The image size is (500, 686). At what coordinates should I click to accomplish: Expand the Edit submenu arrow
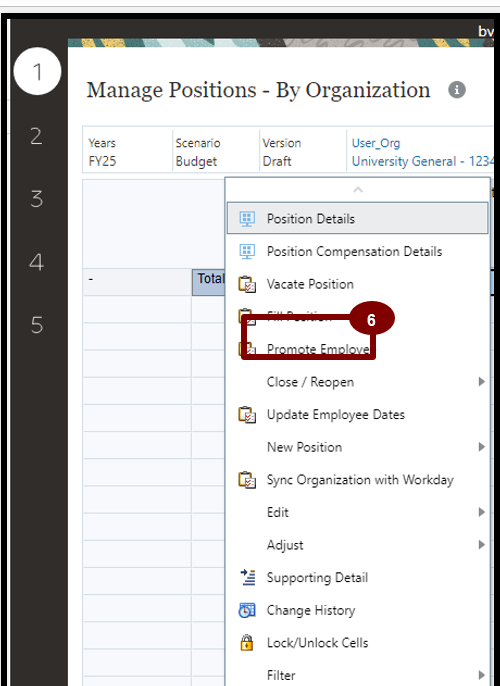[481, 512]
